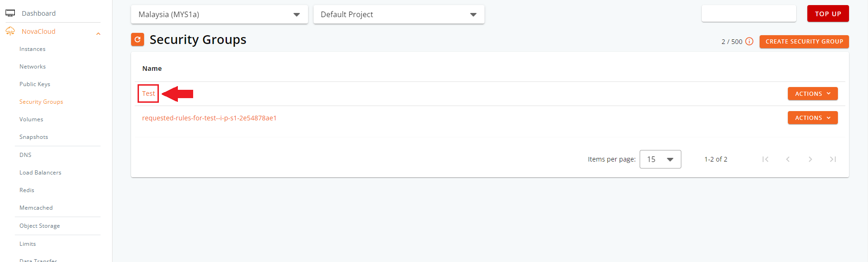Click the quota info icon near 2 / 500
Viewport: 868px width, 262px height.
pyautogui.click(x=749, y=41)
